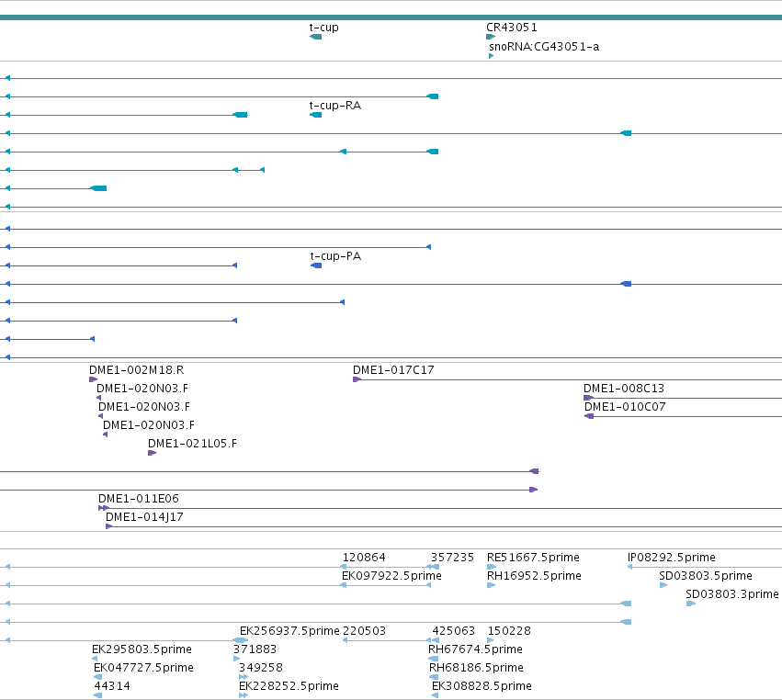Click the SD03803.3prime arrow glyph
The height and width of the screenshot is (700, 782).
pyautogui.click(x=691, y=604)
